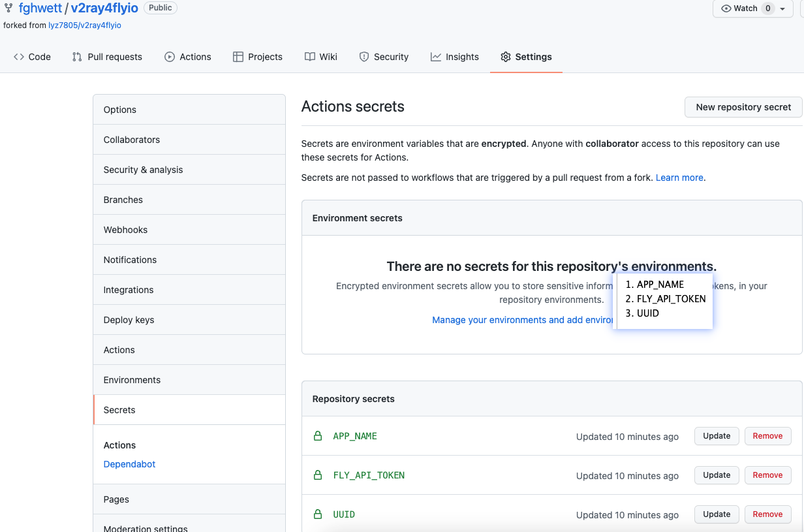Select Deploy keys in the sidebar
The height and width of the screenshot is (532, 804).
point(129,320)
